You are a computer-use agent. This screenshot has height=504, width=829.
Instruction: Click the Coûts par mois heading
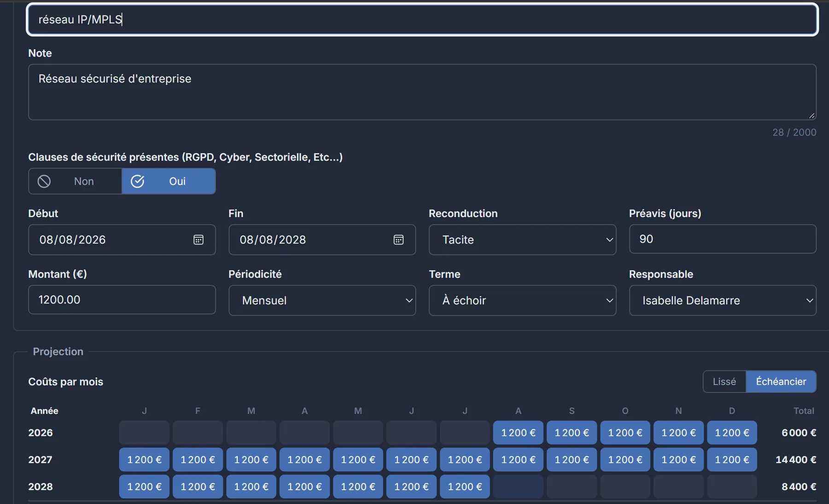pyautogui.click(x=66, y=382)
